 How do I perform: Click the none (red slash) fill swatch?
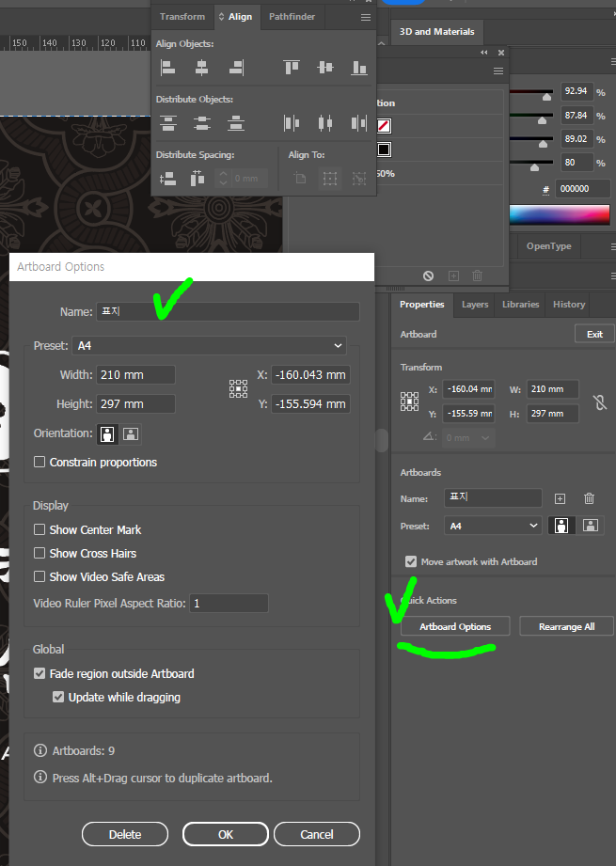(384, 126)
